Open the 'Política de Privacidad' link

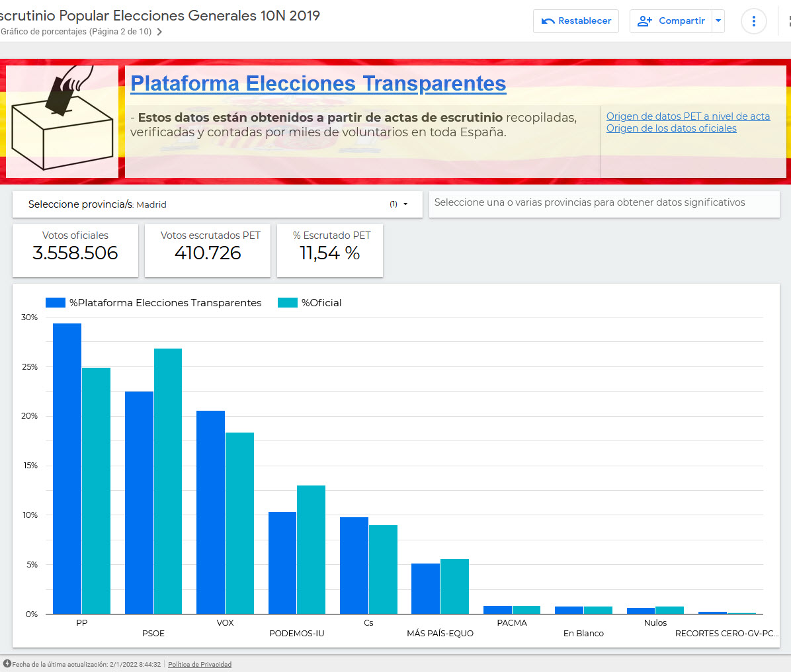[200, 664]
